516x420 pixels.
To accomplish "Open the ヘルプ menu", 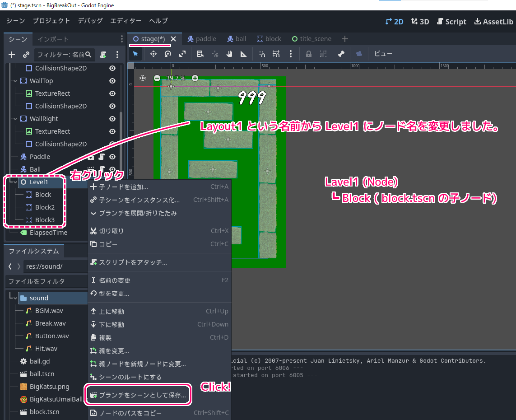I will point(158,21).
